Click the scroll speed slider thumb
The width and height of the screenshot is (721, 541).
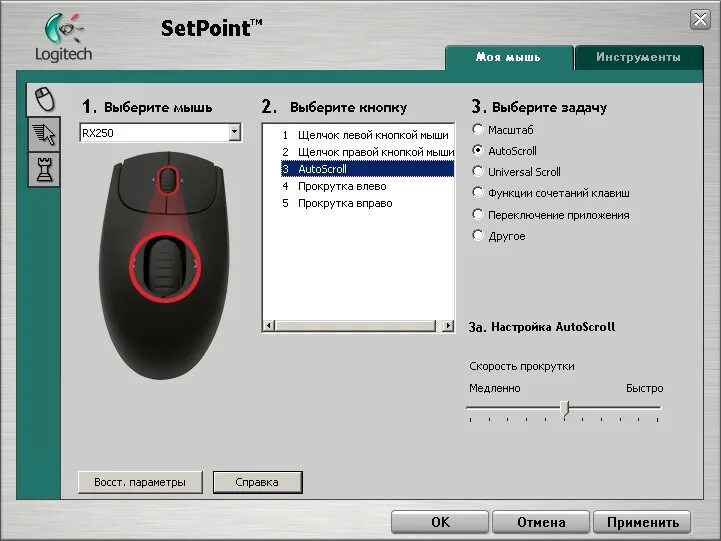click(565, 408)
